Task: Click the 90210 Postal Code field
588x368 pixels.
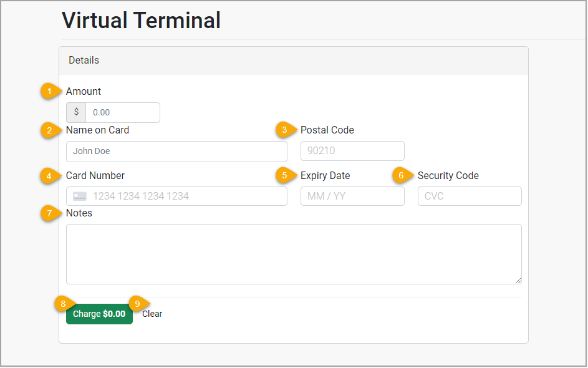Action: [352, 151]
